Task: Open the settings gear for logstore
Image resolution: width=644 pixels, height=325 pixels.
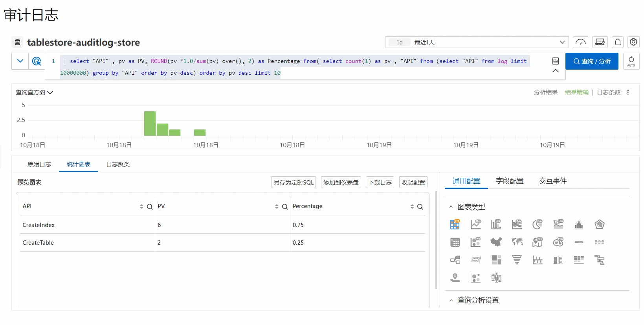Action: pyautogui.click(x=633, y=42)
